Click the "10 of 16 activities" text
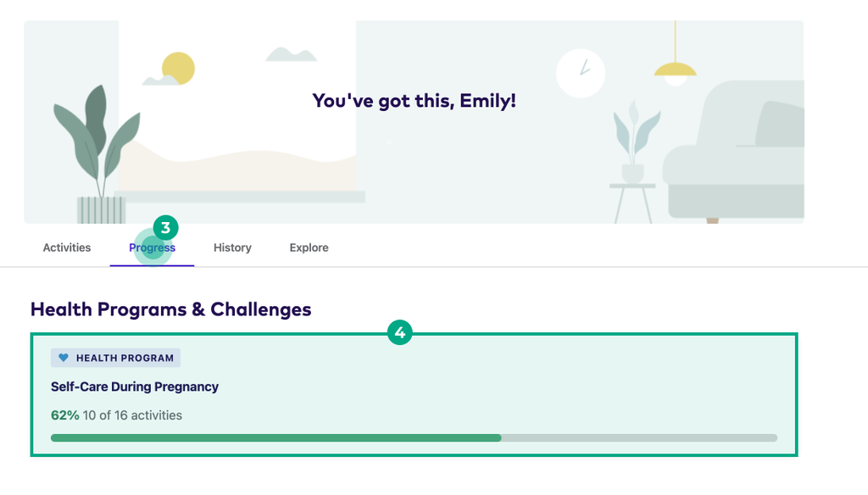This screenshot has width=868, height=495. (132, 415)
